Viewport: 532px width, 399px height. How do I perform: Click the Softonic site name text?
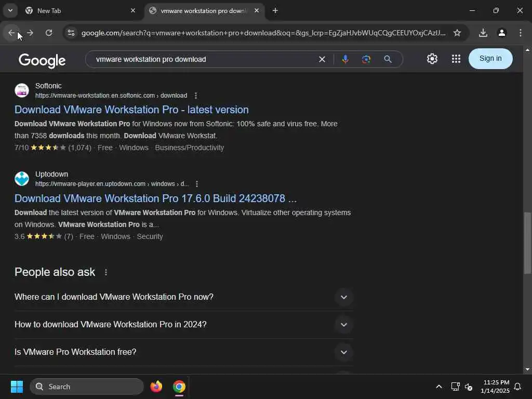48,86
